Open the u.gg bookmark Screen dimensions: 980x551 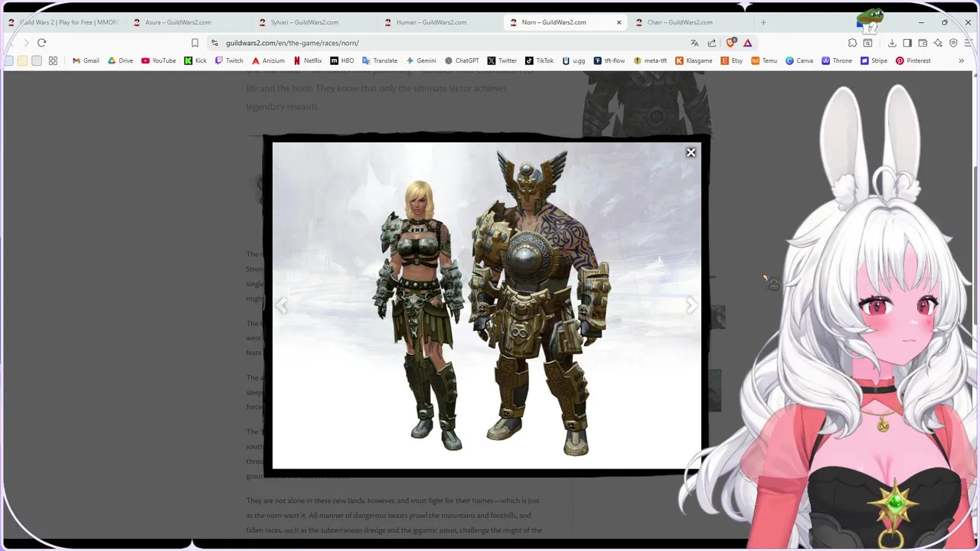click(574, 60)
